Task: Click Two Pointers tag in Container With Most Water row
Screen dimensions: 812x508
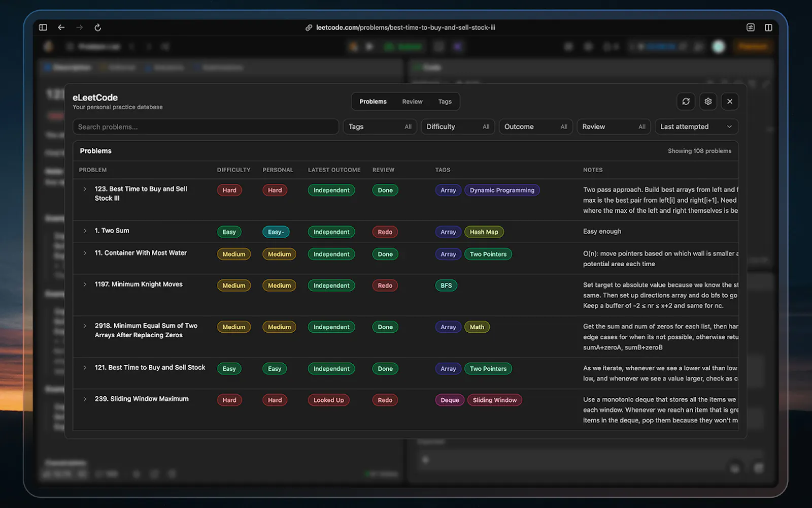Action: click(488, 254)
